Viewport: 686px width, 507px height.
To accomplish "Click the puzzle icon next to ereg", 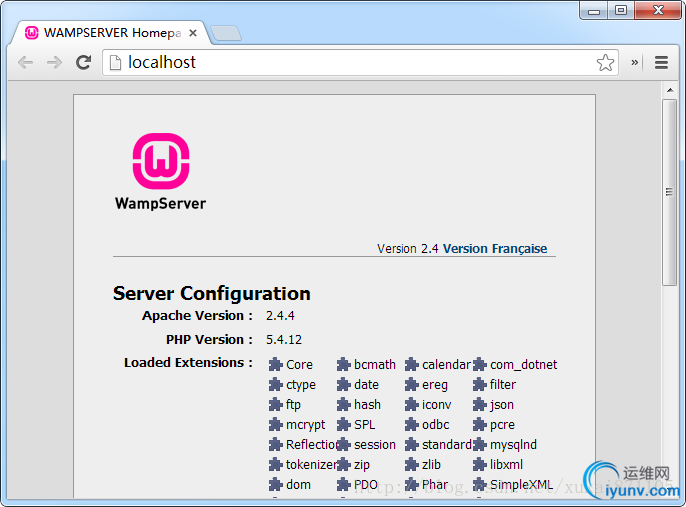I will coord(412,384).
